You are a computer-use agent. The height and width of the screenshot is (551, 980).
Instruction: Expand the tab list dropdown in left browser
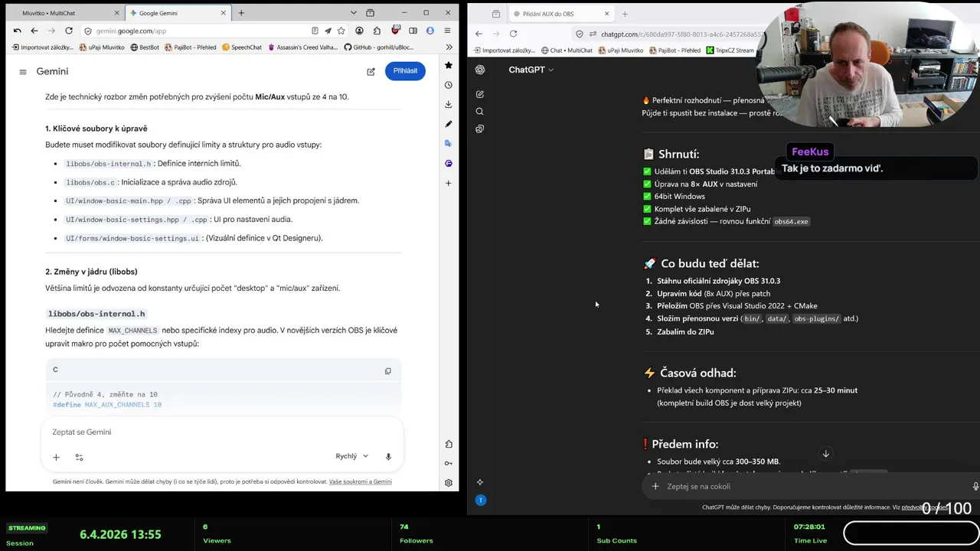[353, 13]
